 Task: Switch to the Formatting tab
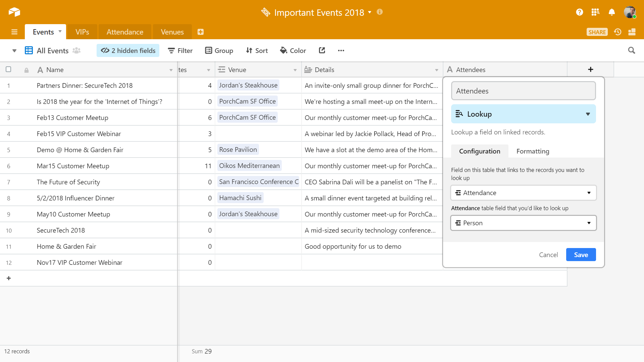[532, 151]
